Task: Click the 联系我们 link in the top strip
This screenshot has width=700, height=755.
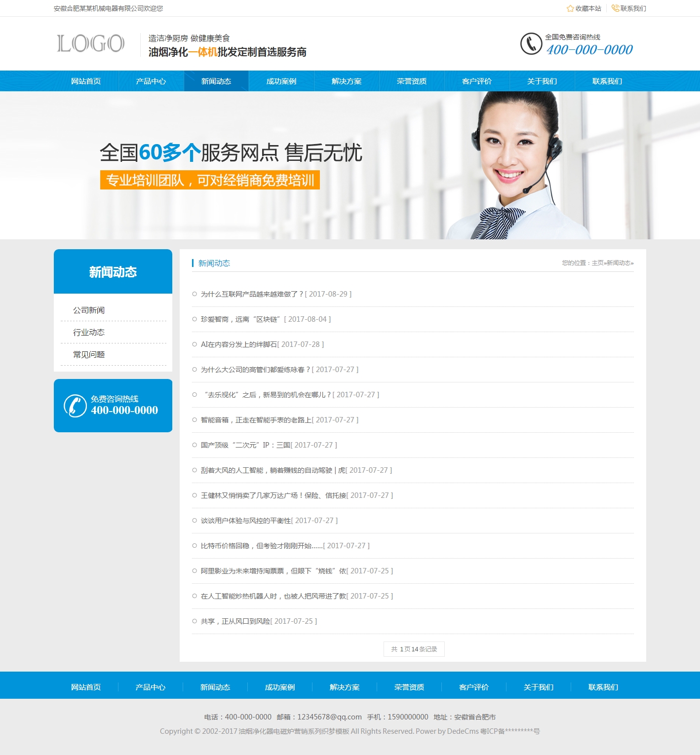Action: pos(633,8)
